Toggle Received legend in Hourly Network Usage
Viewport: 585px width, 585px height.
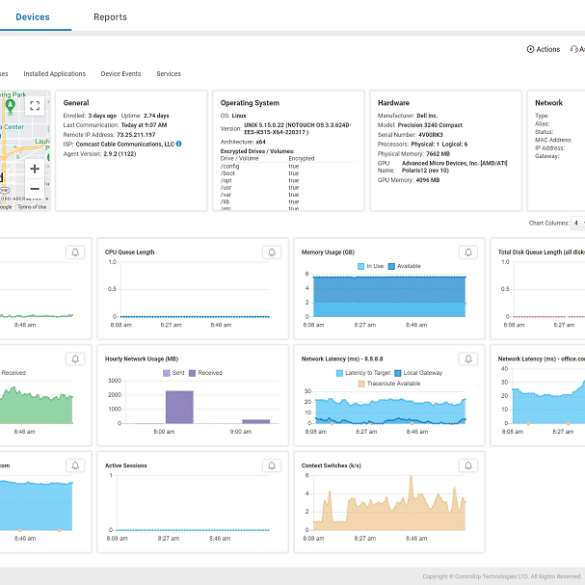(x=206, y=373)
